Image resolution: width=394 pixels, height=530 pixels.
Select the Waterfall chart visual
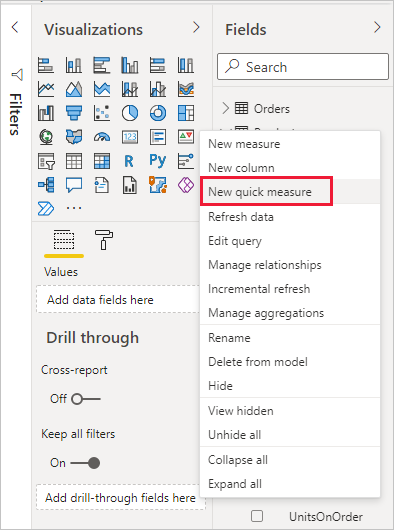click(46, 113)
